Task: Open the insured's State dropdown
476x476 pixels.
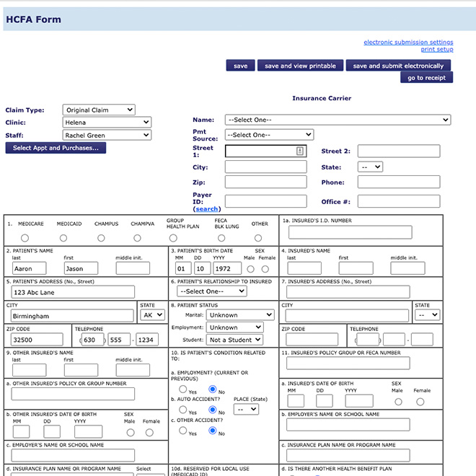Action: click(427, 314)
